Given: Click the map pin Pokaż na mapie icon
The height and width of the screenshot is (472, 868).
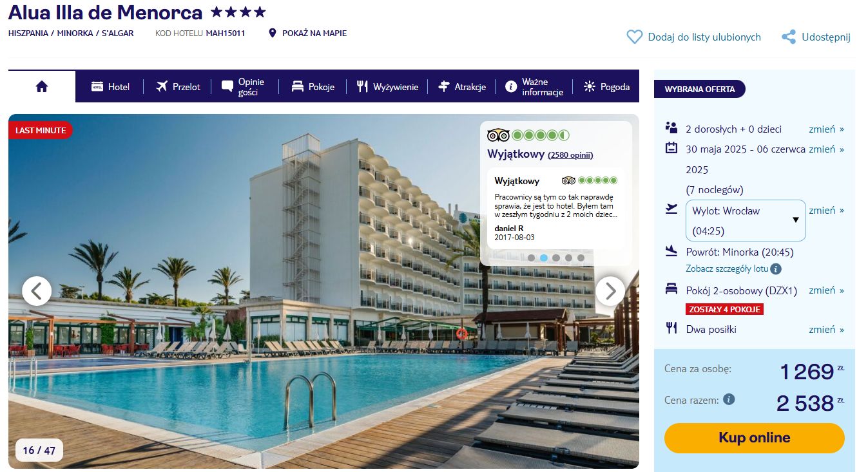Looking at the screenshot, I should tap(273, 33).
